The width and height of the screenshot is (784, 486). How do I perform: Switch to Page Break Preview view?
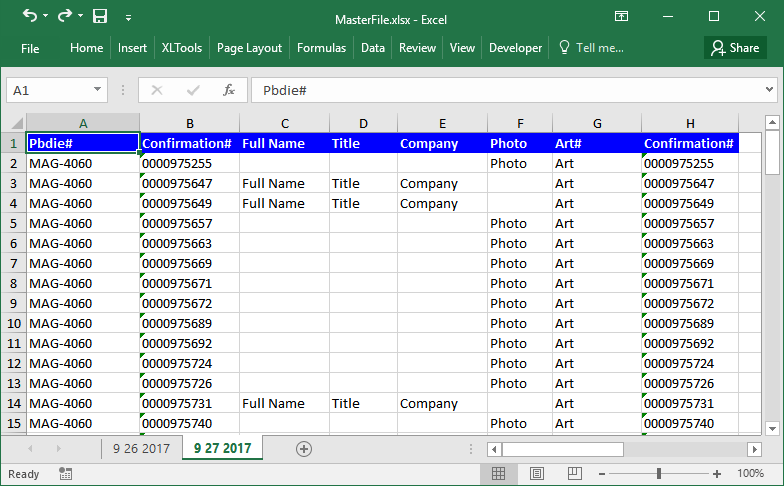click(573, 473)
